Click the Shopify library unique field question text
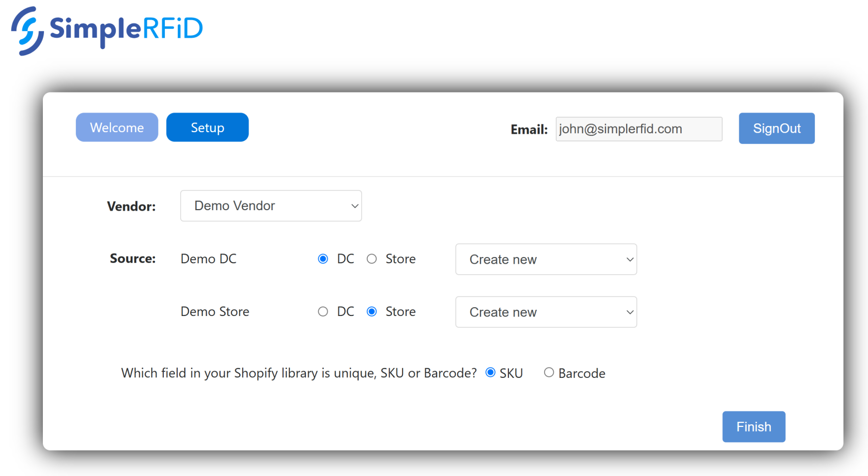This screenshot has width=868, height=476. [x=299, y=373]
